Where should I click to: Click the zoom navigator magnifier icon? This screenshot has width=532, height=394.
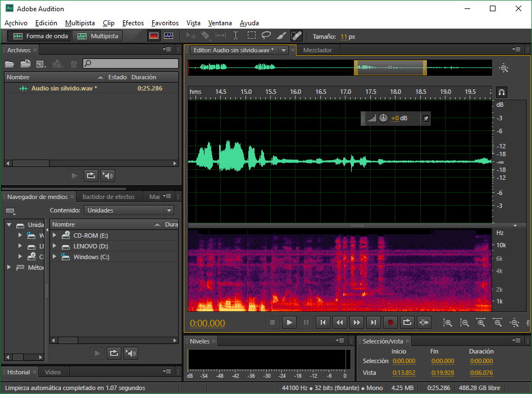504,68
